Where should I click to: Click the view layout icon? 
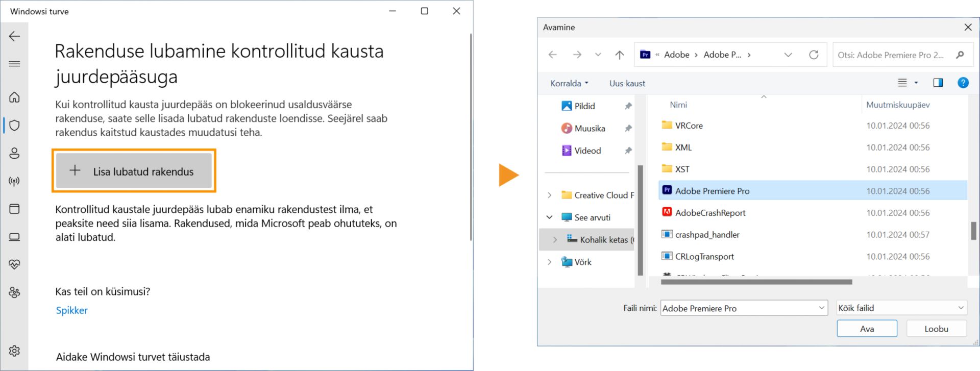pos(902,83)
